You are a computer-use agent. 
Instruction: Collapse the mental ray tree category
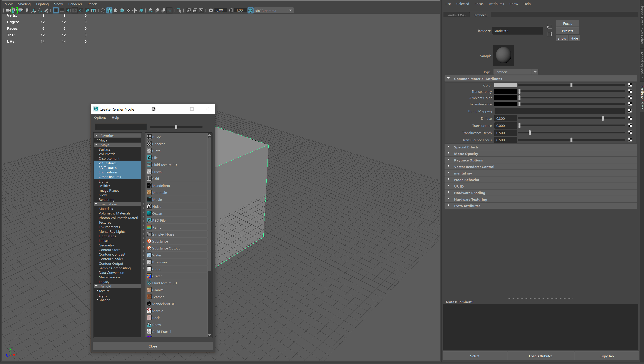[96, 204]
